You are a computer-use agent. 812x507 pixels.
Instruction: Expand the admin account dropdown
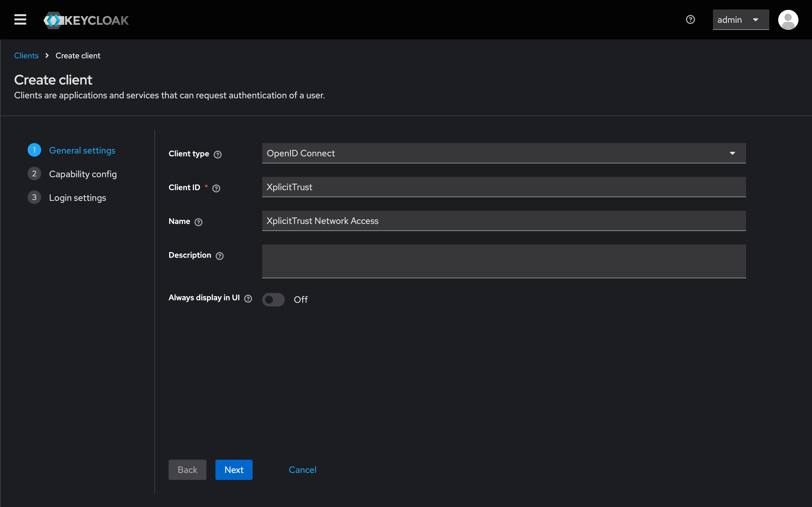click(741, 20)
